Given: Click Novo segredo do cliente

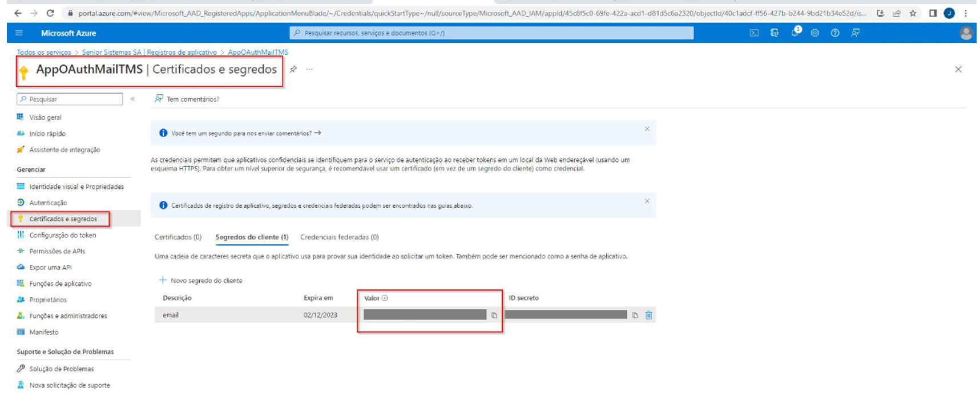Looking at the screenshot, I should pyautogui.click(x=200, y=280).
